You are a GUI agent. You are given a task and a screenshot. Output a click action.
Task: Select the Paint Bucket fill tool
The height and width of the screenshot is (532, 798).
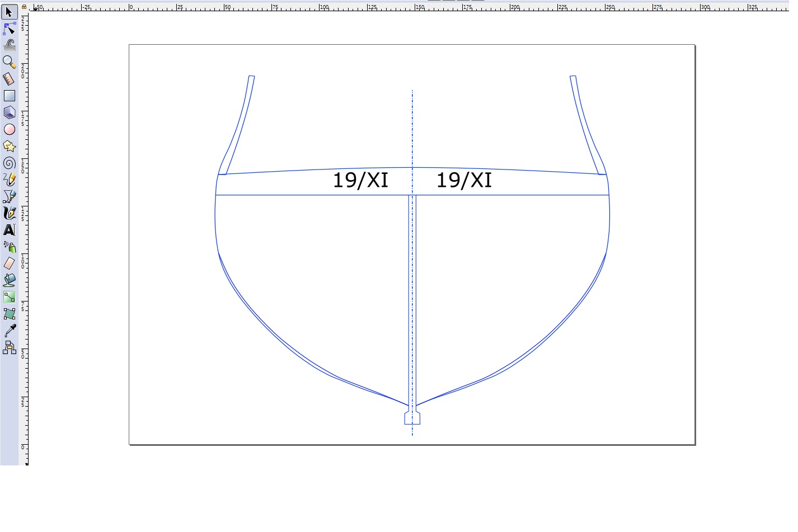coord(9,280)
